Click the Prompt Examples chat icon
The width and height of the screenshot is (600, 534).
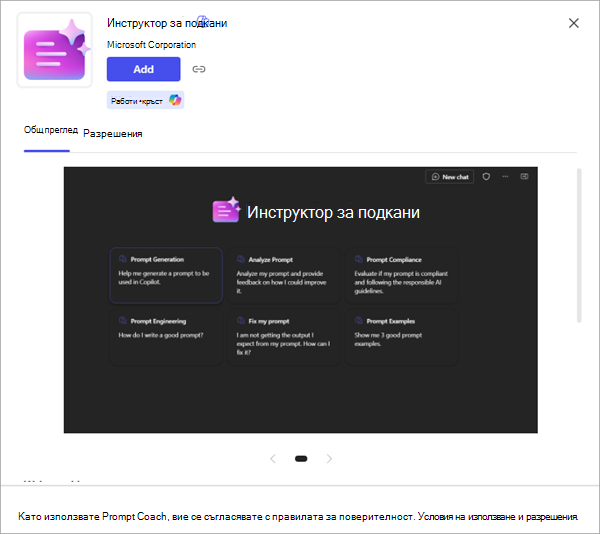[x=359, y=321]
